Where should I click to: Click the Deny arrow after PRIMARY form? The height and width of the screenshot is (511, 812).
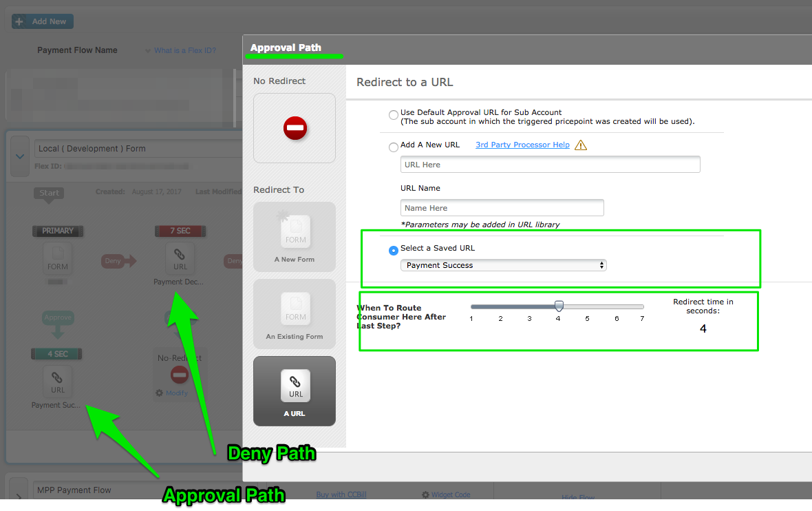118,261
